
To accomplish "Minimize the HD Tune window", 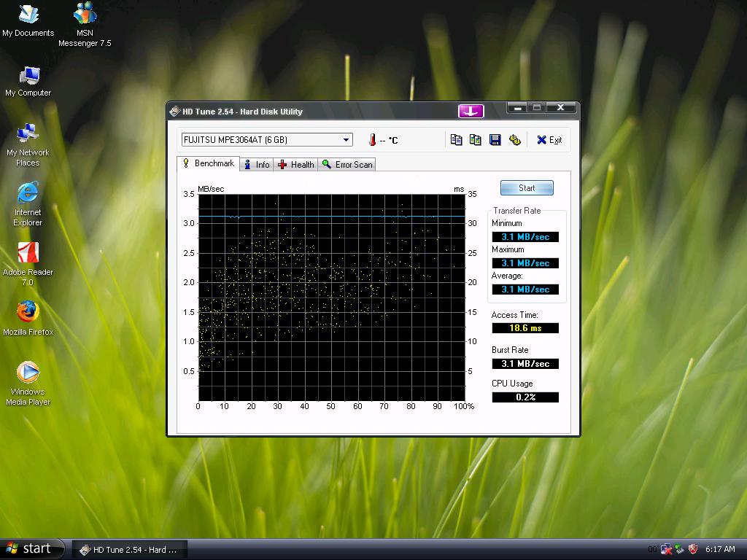I will tap(517, 108).
